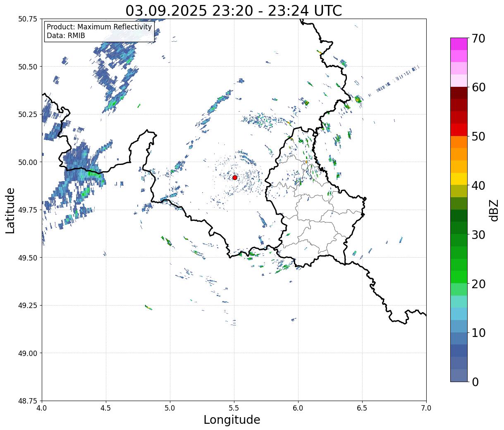The height and width of the screenshot is (430, 504).
Task: Pick the orange colorbar segment below 50
Action: click(459, 142)
